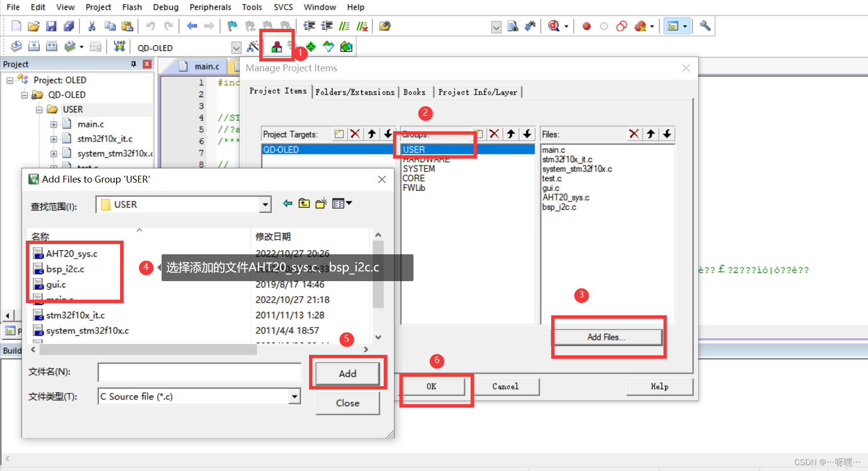Open C Source file type dropdown

tap(294, 396)
